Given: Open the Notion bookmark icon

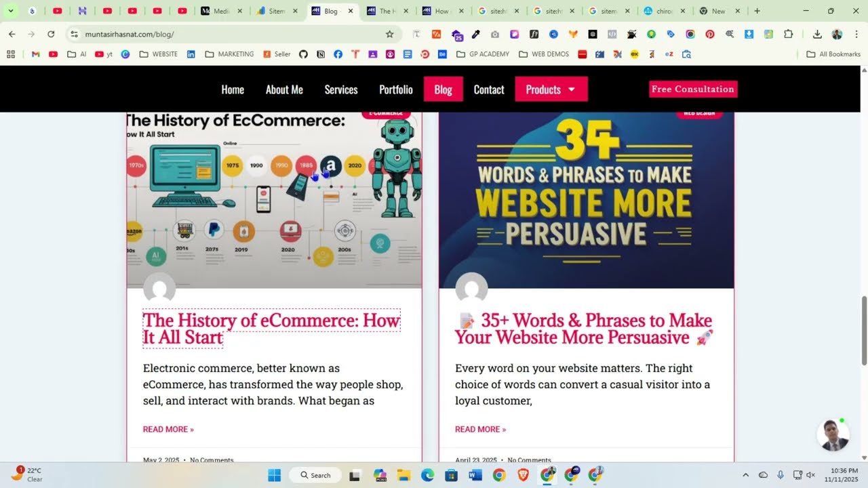Looking at the screenshot, I should pyautogui.click(x=321, y=54).
